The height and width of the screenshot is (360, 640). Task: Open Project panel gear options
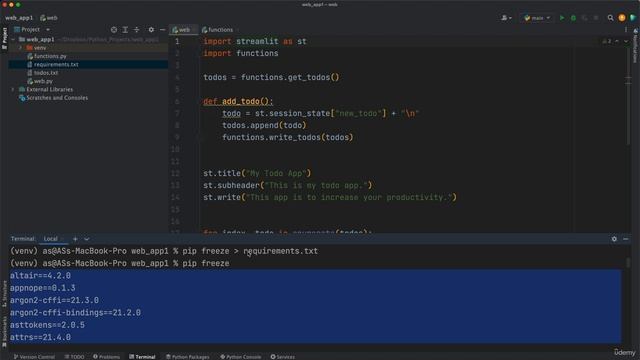tap(151, 30)
